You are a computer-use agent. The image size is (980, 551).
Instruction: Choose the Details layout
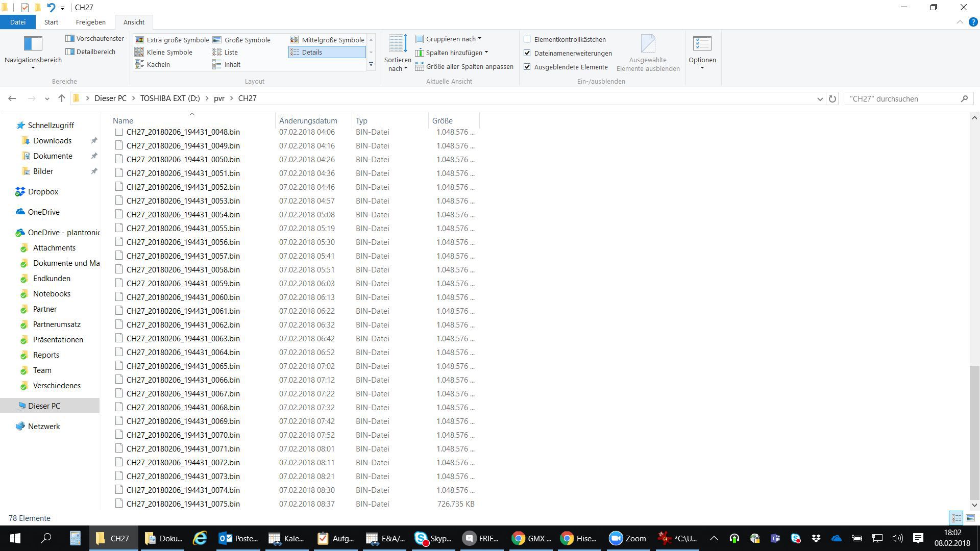pyautogui.click(x=327, y=52)
